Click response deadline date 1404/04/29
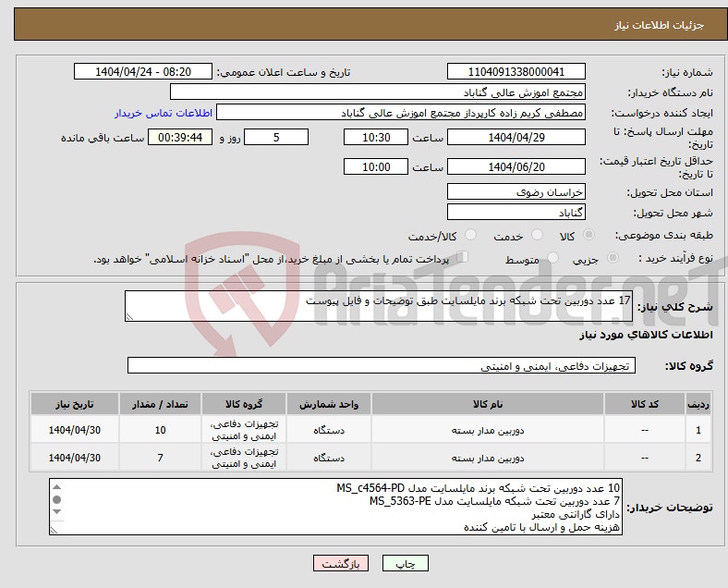 [x=516, y=137]
